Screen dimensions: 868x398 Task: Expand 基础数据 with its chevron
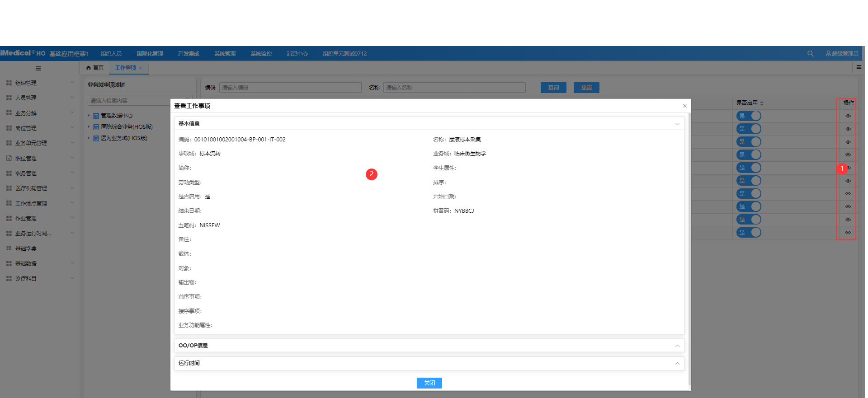pyautogui.click(x=72, y=263)
